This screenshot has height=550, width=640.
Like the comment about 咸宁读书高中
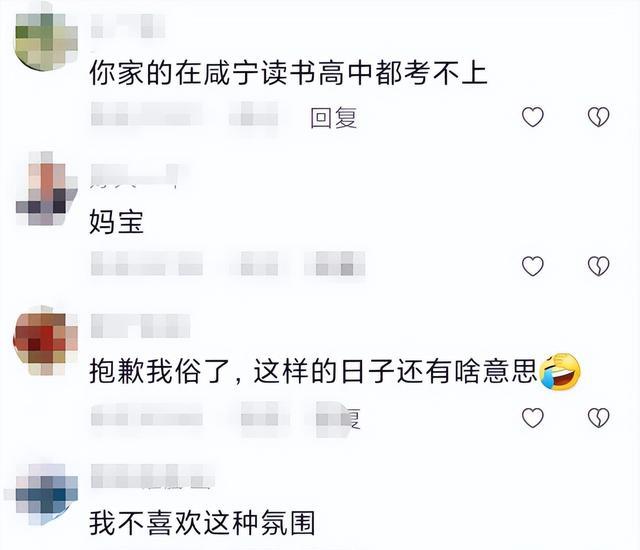tap(533, 117)
